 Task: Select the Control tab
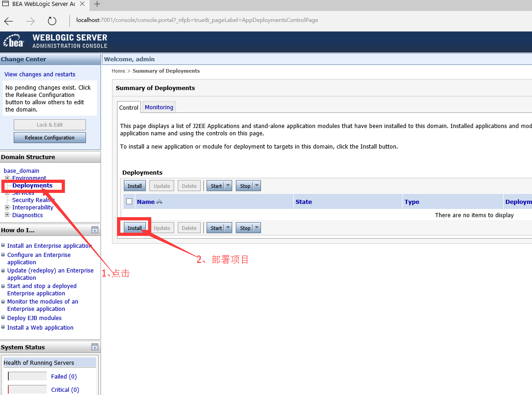click(x=128, y=107)
